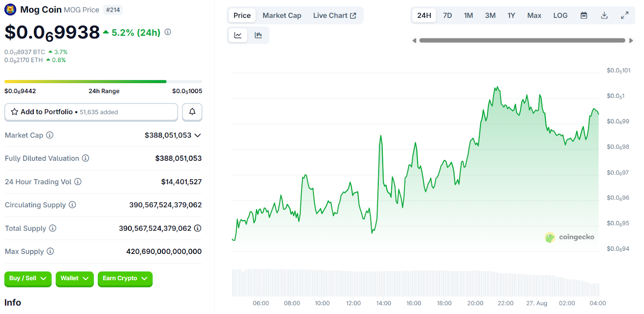644x314 pixels.
Task: Click the Info section heading
Action: coord(12,302)
